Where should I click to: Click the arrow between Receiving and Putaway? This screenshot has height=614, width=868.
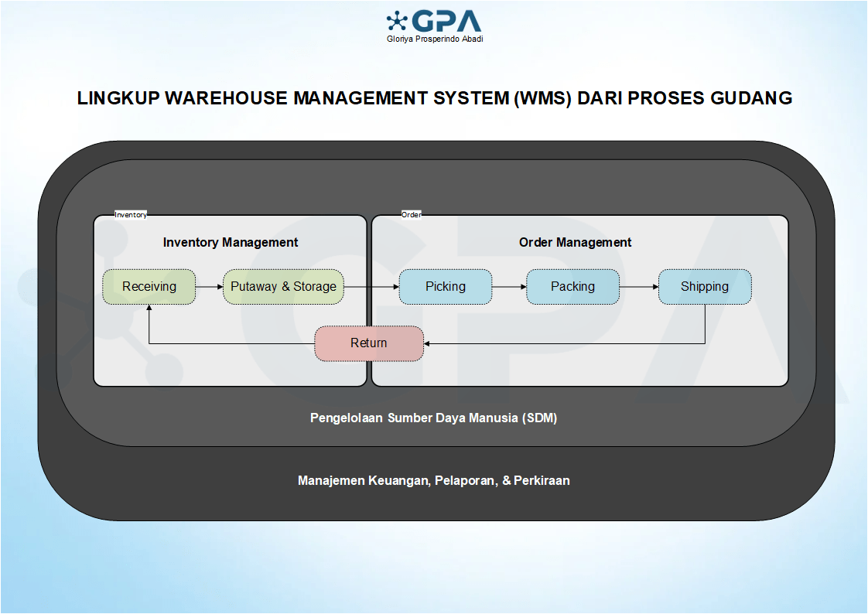click(209, 286)
